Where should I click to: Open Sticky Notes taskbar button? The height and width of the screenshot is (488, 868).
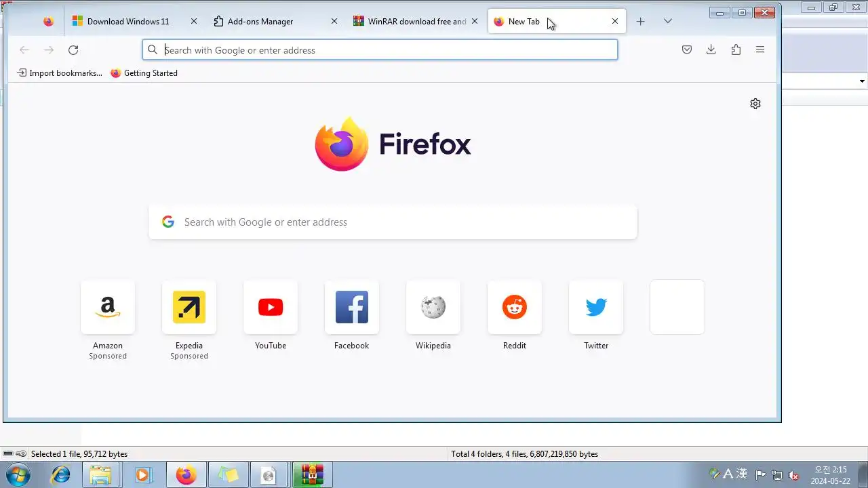tap(228, 475)
